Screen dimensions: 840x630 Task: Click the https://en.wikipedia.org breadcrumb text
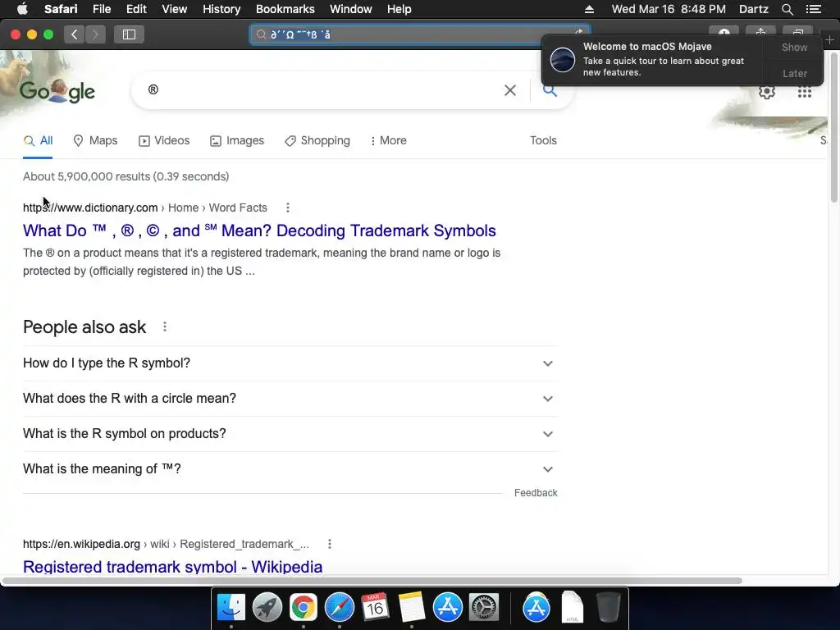click(x=81, y=545)
